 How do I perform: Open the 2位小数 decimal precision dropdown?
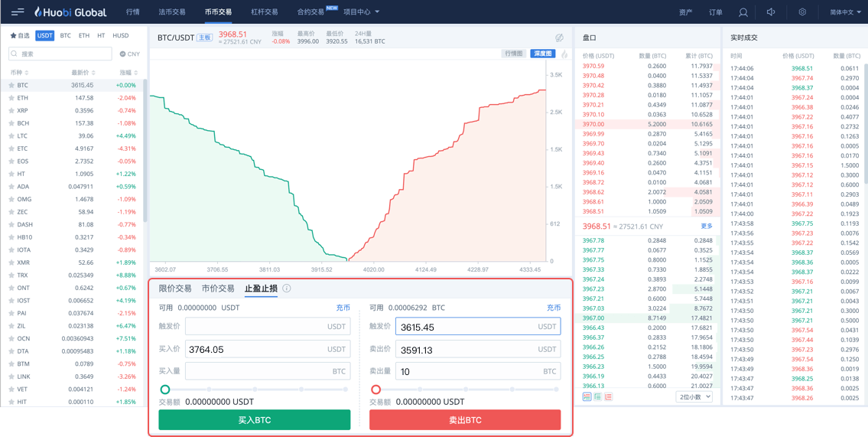(x=694, y=397)
